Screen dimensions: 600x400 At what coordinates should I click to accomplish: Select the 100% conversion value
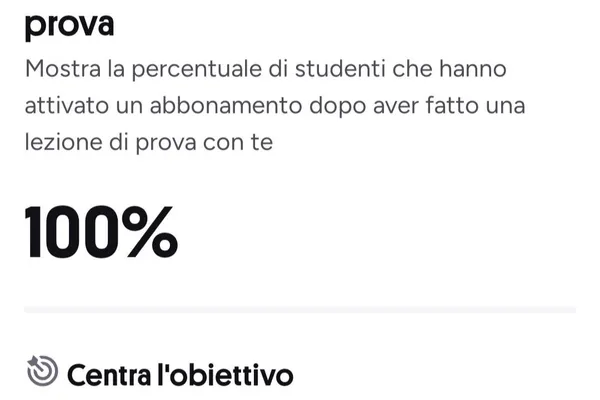point(101,232)
